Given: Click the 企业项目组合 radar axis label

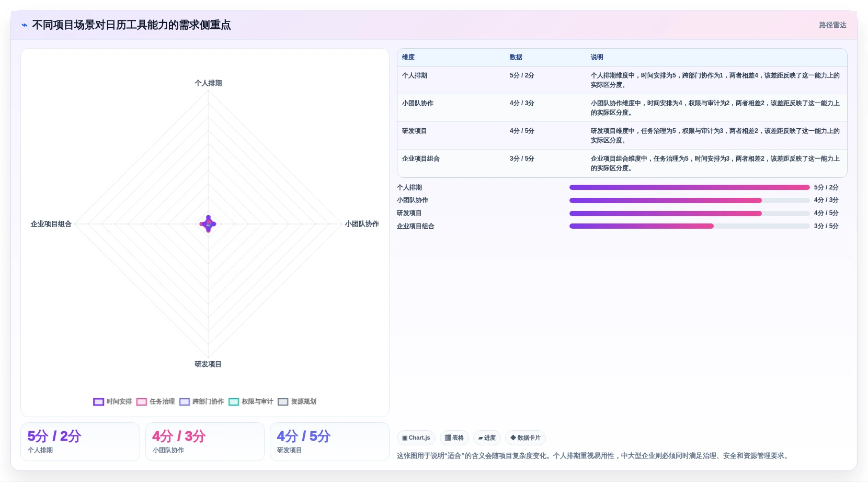Looking at the screenshot, I should 51,224.
